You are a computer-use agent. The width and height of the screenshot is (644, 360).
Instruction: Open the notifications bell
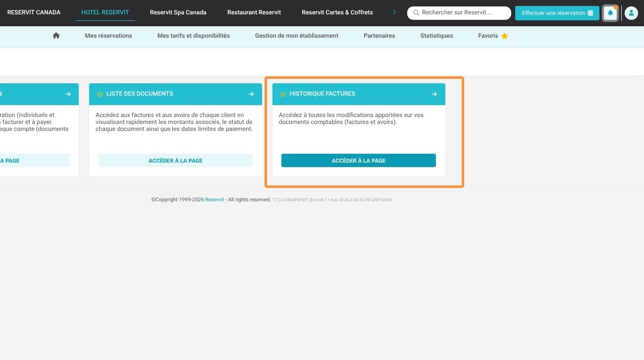610,13
